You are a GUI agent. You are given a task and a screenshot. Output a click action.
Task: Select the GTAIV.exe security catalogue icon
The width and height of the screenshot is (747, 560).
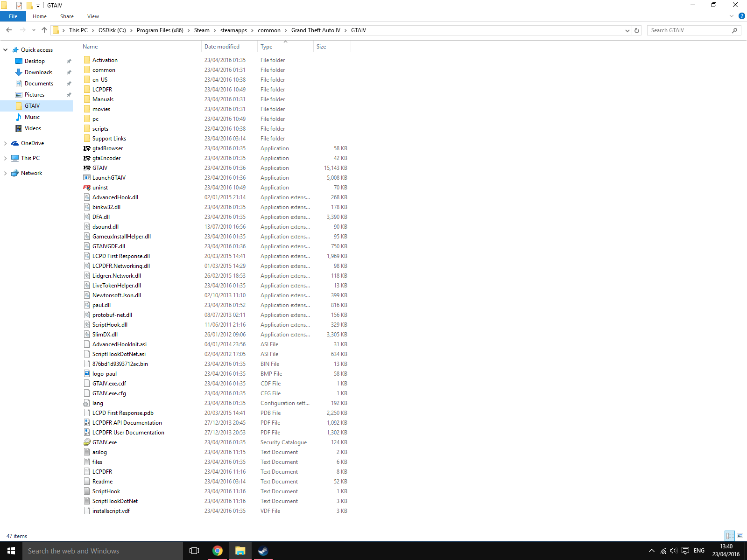(87, 442)
